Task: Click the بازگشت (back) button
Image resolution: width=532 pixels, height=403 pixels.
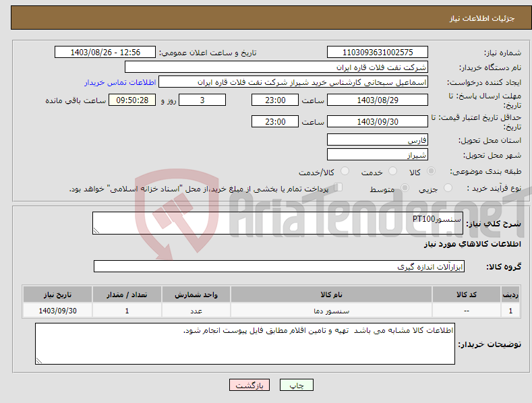Action: click(249, 385)
